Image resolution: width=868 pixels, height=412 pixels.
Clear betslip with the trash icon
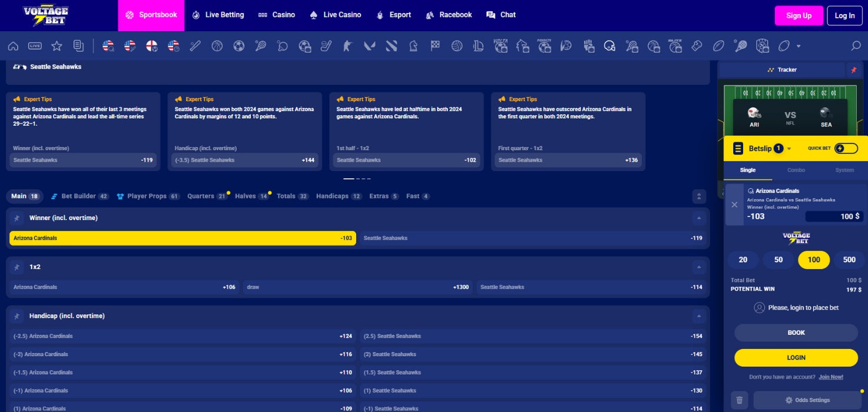(x=740, y=400)
